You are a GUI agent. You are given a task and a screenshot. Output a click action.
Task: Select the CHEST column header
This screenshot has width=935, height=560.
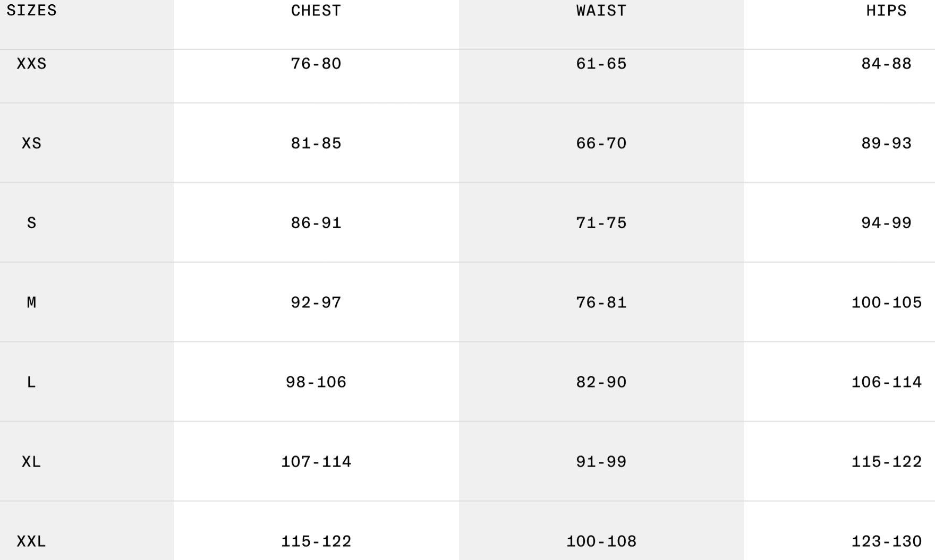pyautogui.click(x=316, y=11)
